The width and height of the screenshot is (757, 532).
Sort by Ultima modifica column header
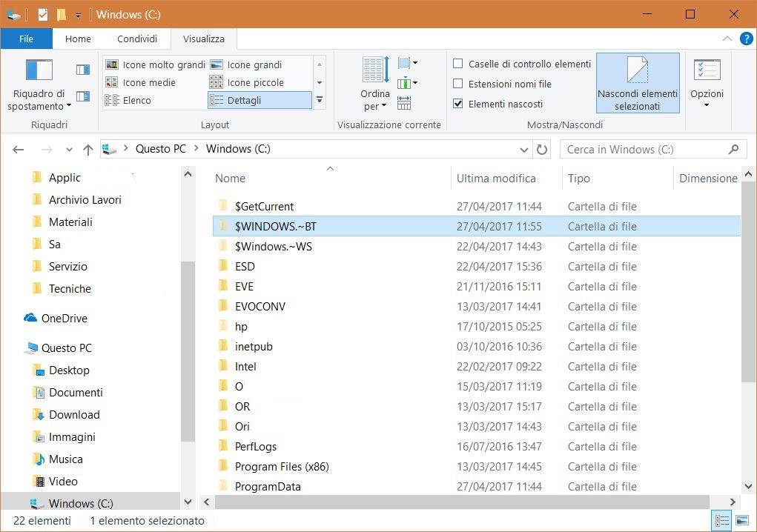(496, 179)
